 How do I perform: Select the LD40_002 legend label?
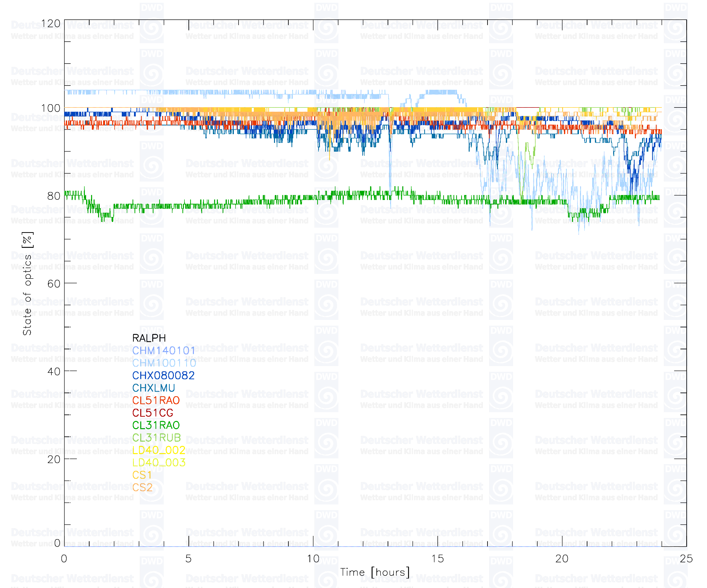click(158, 450)
